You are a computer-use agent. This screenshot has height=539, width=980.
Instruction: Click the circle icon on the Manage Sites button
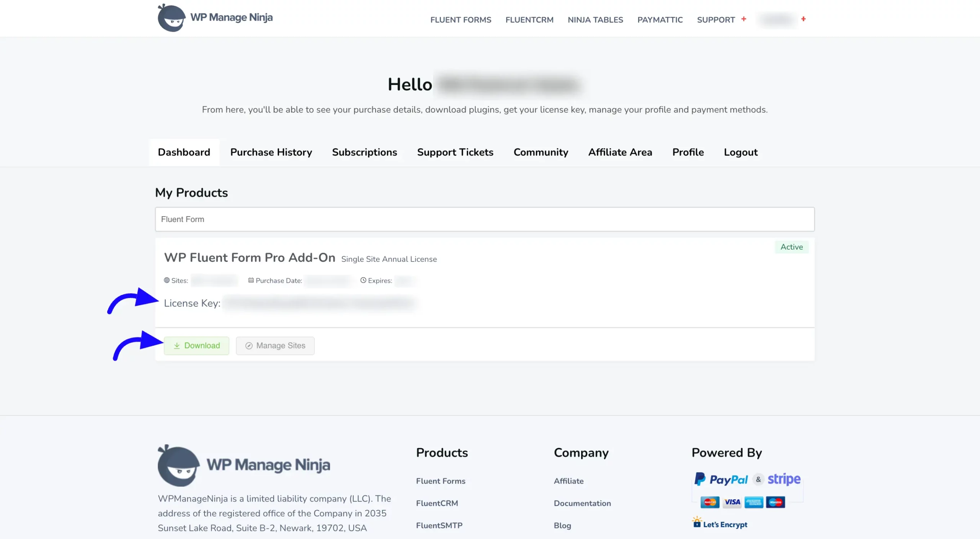pos(249,346)
